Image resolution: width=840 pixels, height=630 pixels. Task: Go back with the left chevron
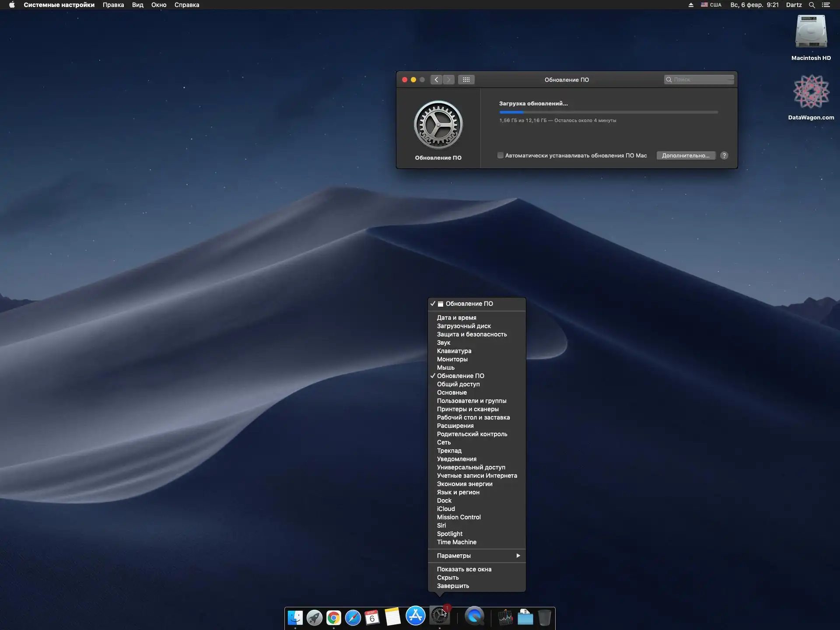pos(436,80)
